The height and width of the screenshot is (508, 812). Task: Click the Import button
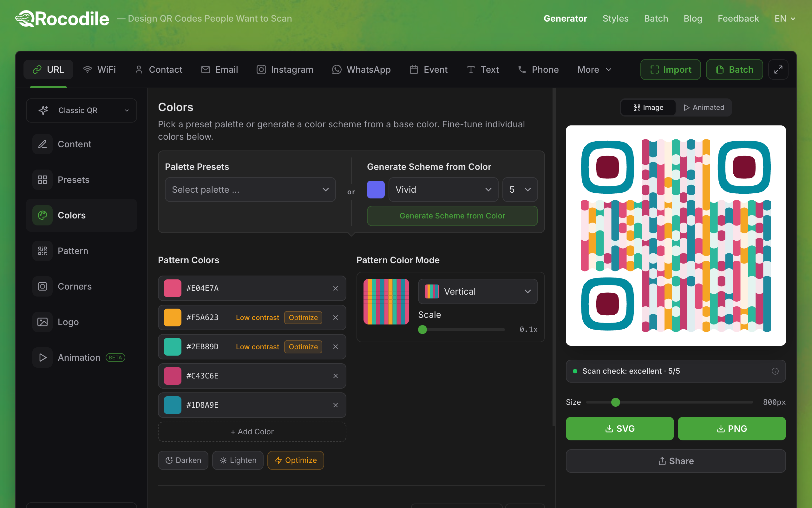[x=671, y=70]
